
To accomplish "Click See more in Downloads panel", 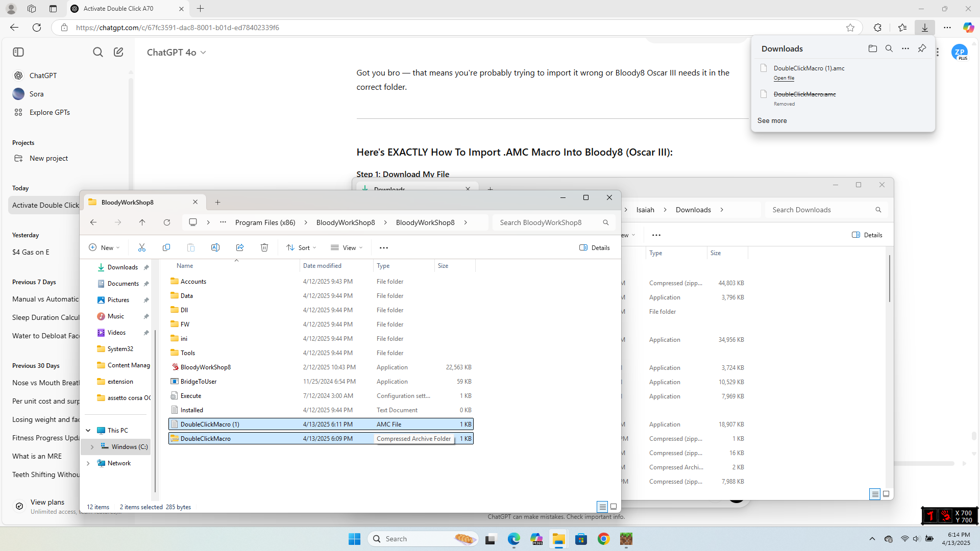I will 772,121.
